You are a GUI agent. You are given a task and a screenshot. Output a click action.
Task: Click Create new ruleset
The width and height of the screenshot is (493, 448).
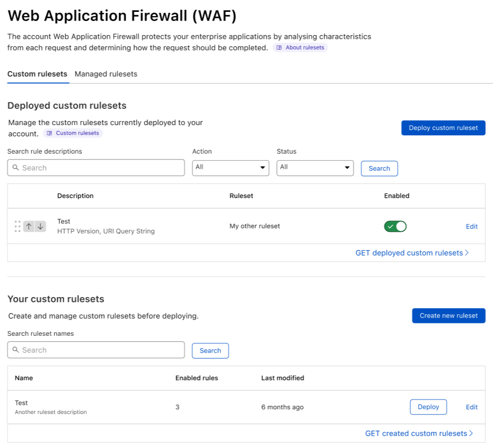coord(448,315)
